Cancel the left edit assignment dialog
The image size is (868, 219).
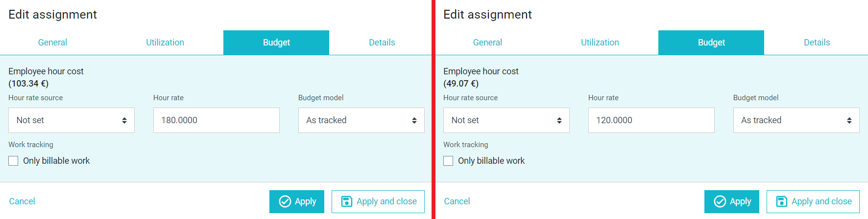click(x=22, y=201)
